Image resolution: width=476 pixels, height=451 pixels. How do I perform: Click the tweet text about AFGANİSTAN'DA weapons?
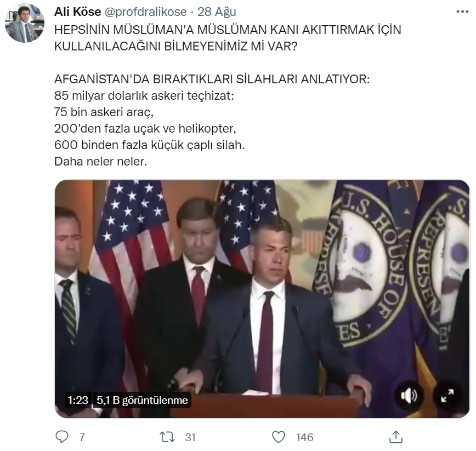[x=212, y=79]
